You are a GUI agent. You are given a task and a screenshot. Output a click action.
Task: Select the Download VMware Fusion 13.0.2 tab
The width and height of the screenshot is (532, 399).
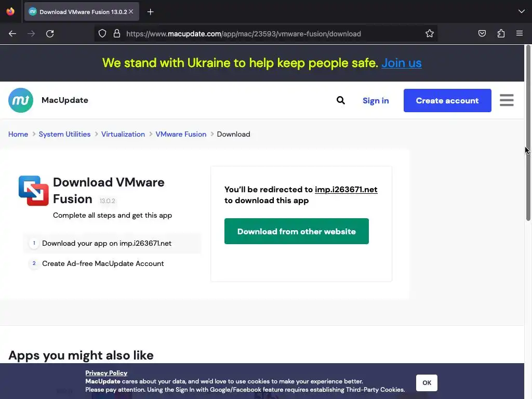pyautogui.click(x=82, y=11)
